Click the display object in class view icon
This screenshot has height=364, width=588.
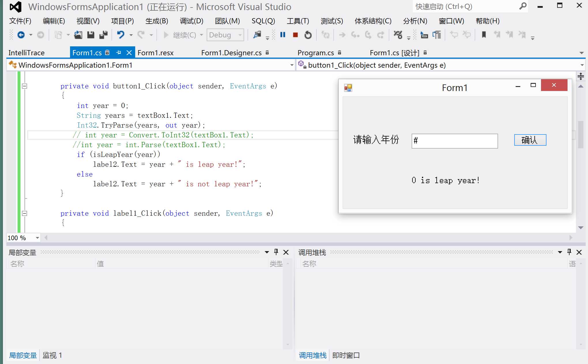pos(424,35)
